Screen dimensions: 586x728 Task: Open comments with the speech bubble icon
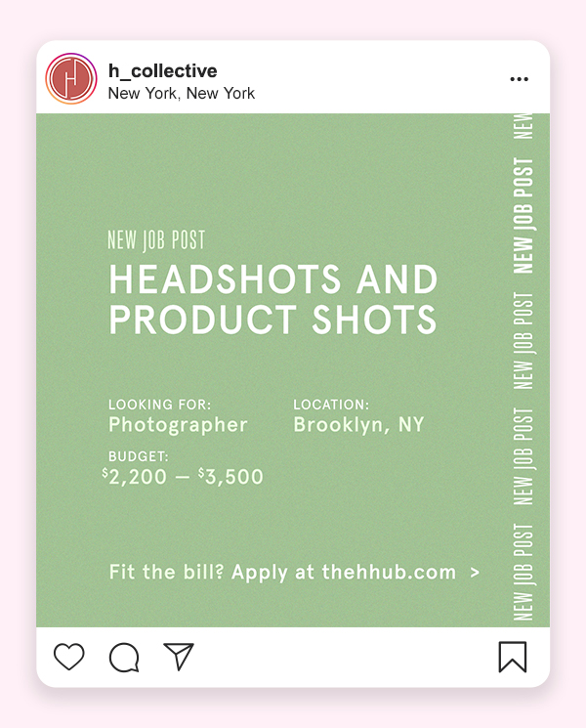pos(124,658)
